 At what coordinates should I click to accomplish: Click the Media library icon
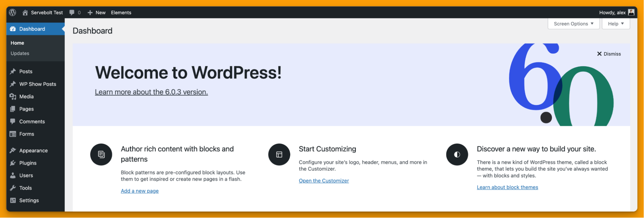click(13, 97)
